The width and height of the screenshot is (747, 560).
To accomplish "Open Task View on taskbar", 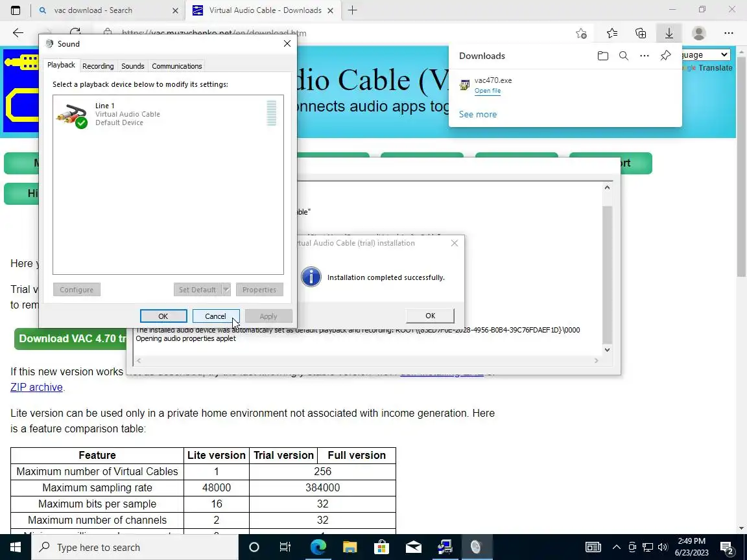I will point(285,547).
